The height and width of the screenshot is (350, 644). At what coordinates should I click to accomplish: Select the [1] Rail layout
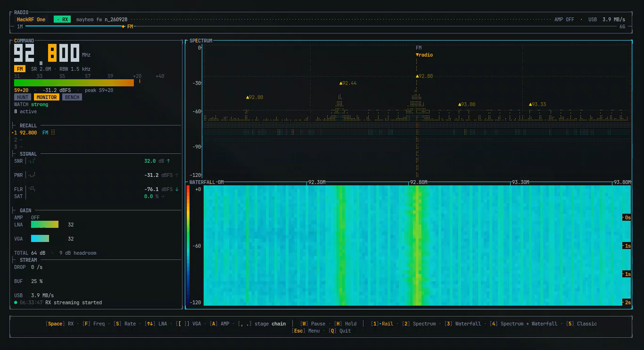coord(382,324)
